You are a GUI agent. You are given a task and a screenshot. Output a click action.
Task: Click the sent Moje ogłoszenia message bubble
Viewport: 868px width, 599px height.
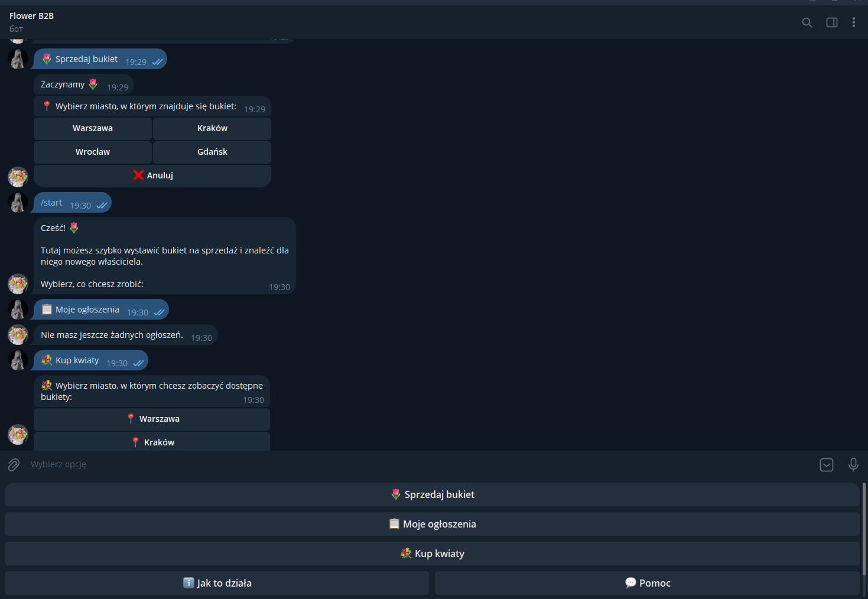tap(101, 310)
